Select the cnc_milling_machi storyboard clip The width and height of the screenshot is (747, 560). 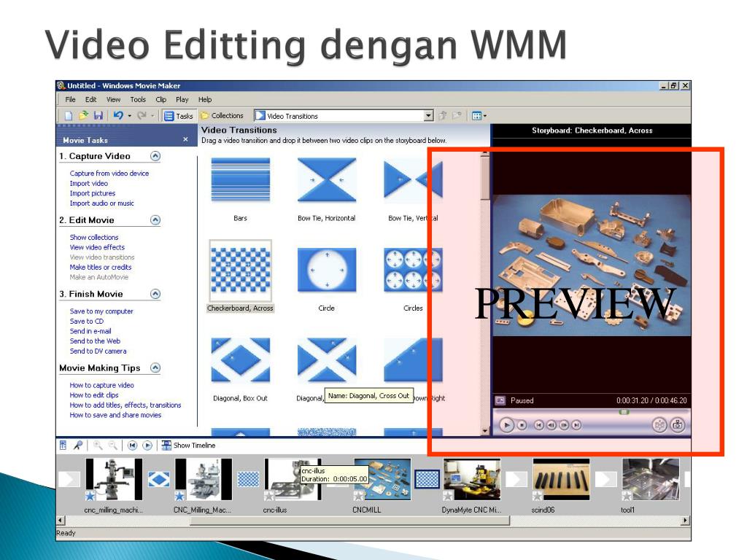click(x=114, y=479)
